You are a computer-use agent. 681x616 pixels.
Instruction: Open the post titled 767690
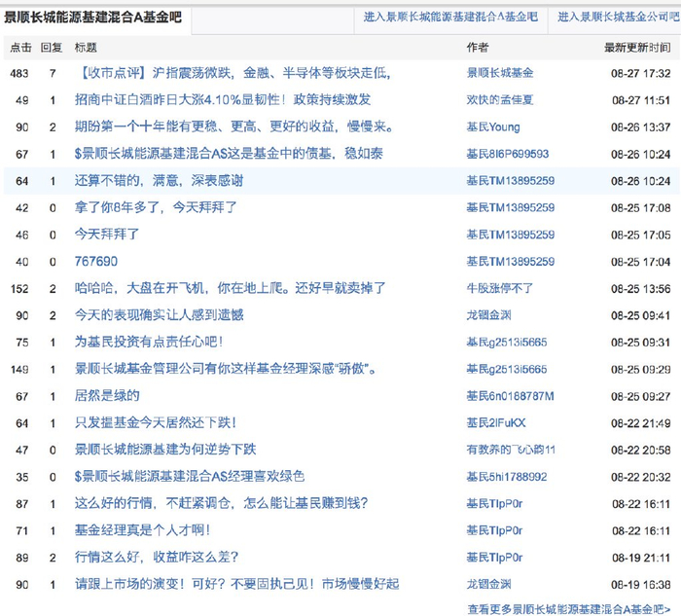click(96, 262)
